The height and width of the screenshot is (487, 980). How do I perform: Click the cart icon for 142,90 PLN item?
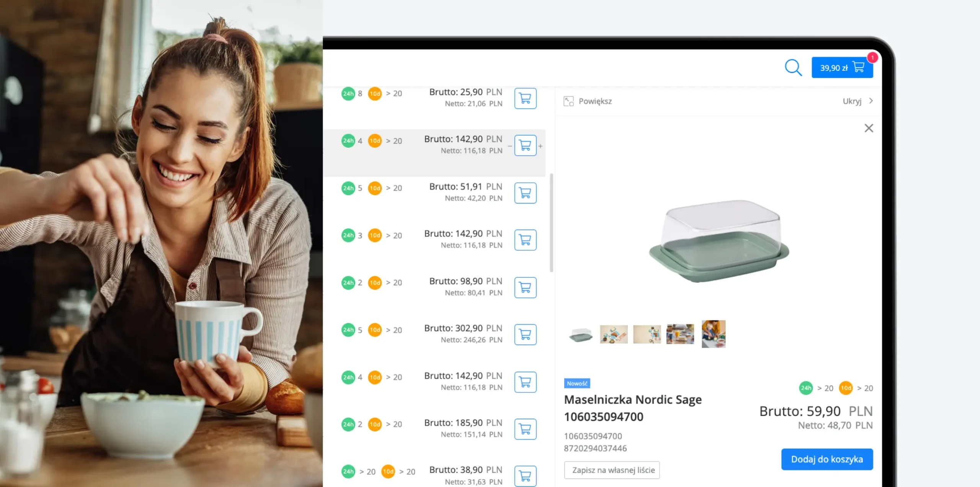point(525,145)
